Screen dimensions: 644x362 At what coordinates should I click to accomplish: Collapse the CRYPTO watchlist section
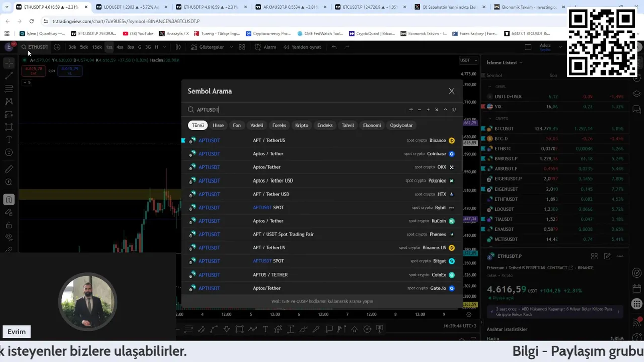490,118
